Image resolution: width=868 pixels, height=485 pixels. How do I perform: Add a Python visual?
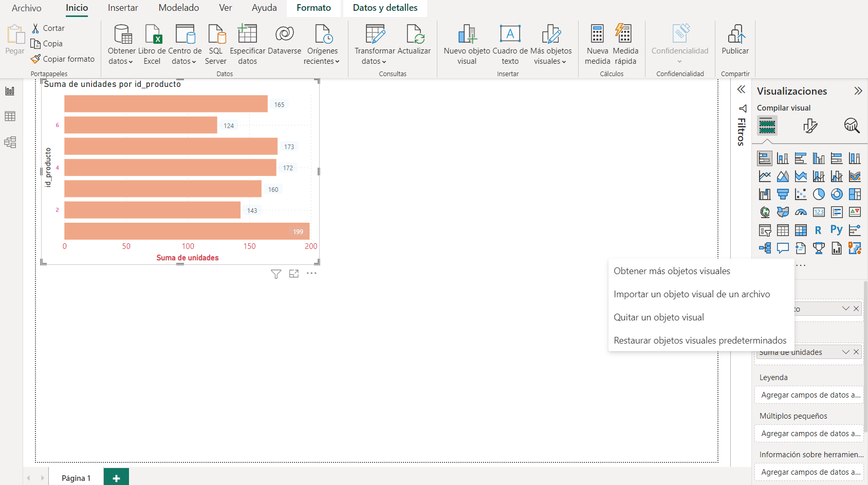[x=837, y=230]
